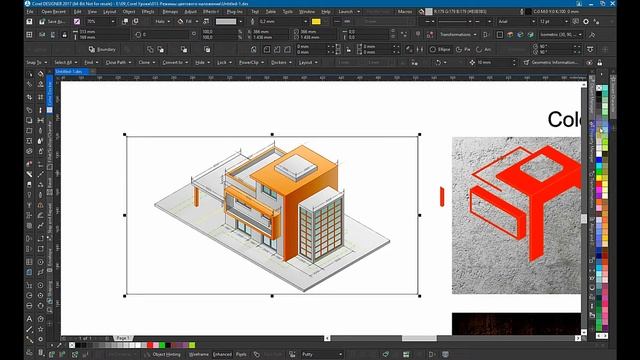Open the Transformations dropdown
Screen dimensions: 640x360
coord(458,35)
